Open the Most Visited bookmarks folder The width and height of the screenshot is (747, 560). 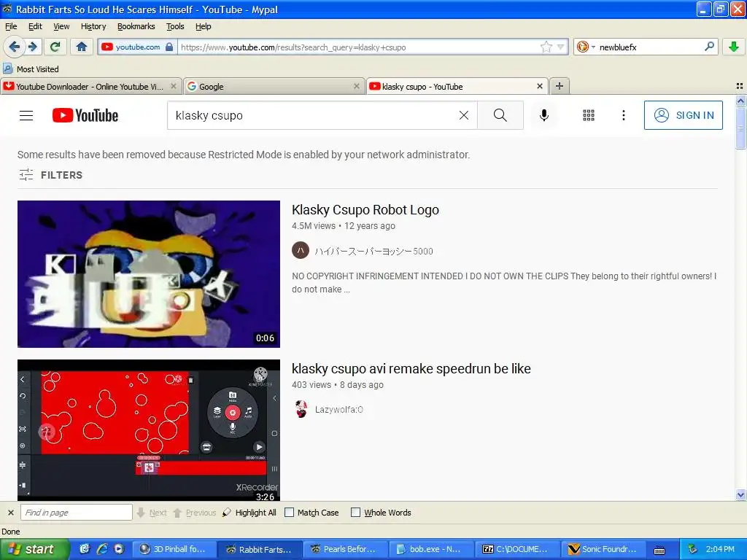[31, 69]
